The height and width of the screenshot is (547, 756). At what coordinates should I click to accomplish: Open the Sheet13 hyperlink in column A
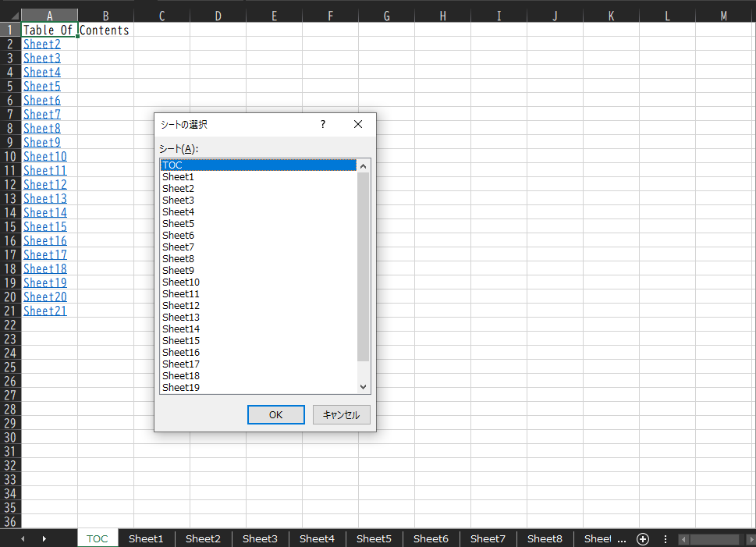click(45, 199)
